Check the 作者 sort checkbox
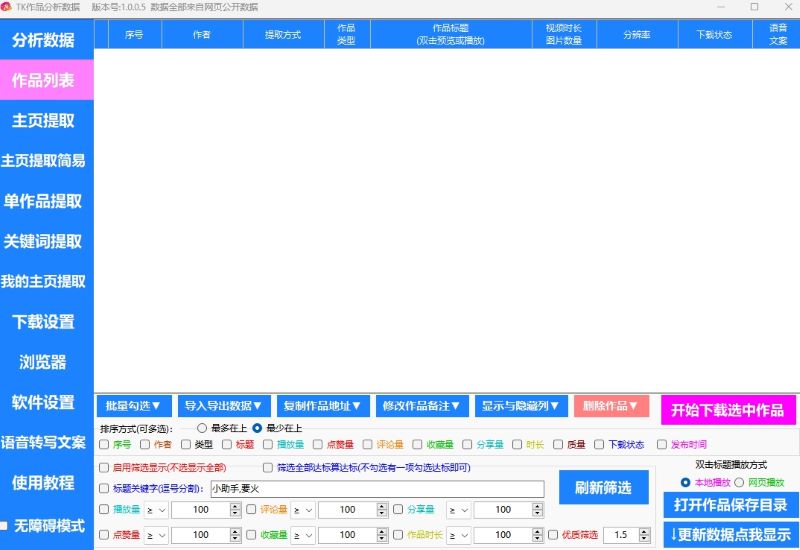This screenshot has height=550, width=800. (x=145, y=444)
